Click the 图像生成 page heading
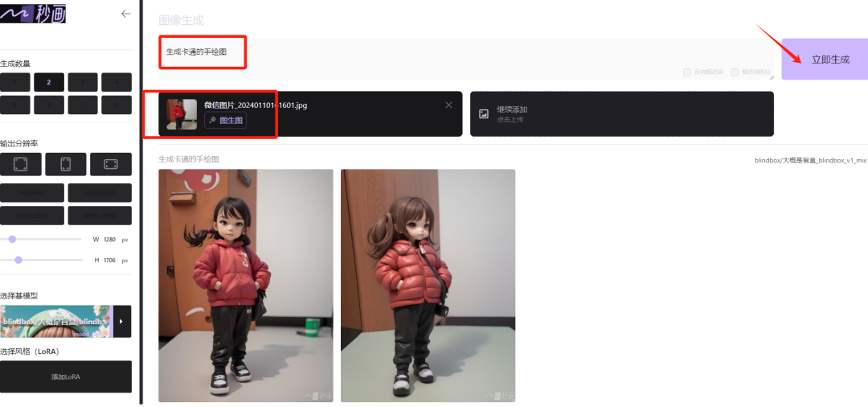Screen dimensions: 868x407 coord(181,20)
